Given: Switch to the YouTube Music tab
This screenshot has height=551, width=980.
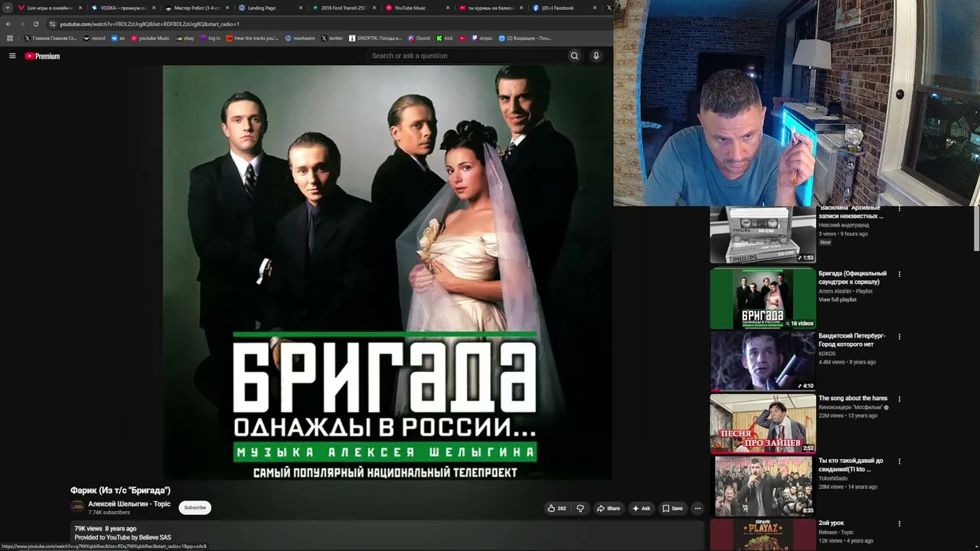Looking at the screenshot, I should coord(416,8).
